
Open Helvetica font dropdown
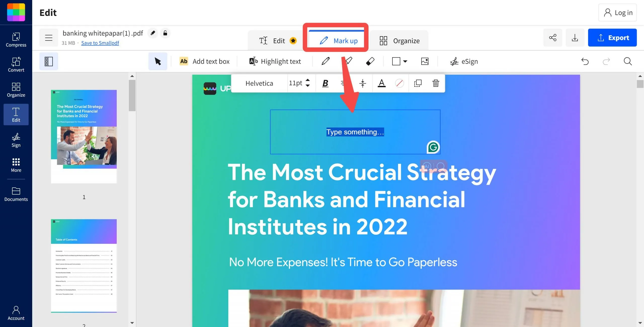[x=259, y=84]
